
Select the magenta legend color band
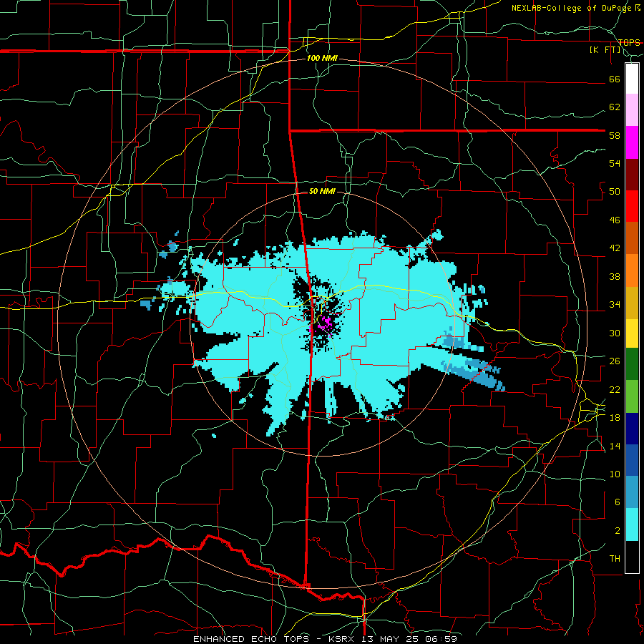click(632, 142)
